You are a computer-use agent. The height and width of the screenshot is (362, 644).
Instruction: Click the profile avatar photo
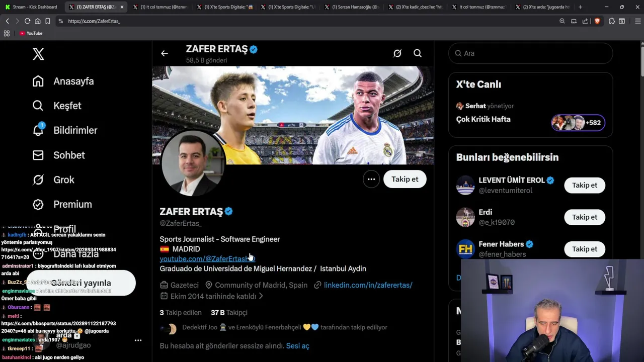click(x=193, y=163)
